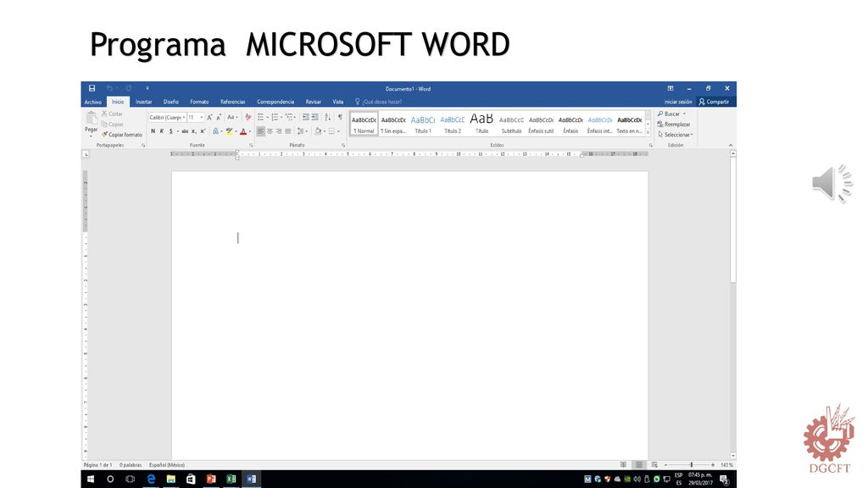This screenshot has height=488, width=868.
Task: Switch to the Diseño tab
Action: coord(171,102)
